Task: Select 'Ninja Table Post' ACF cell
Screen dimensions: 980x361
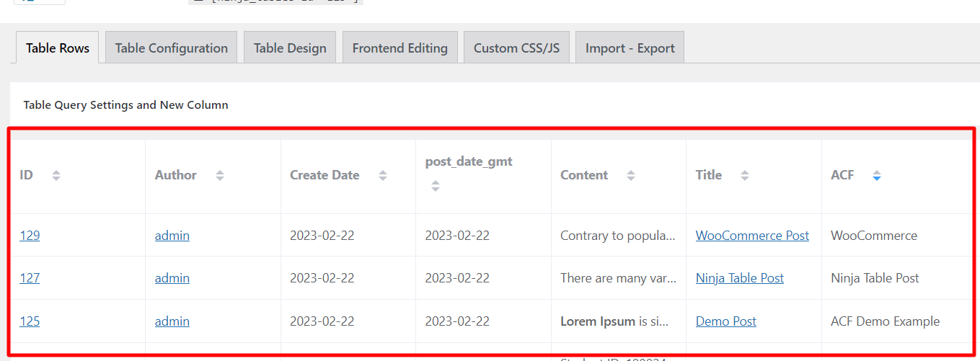Action: 899,277
